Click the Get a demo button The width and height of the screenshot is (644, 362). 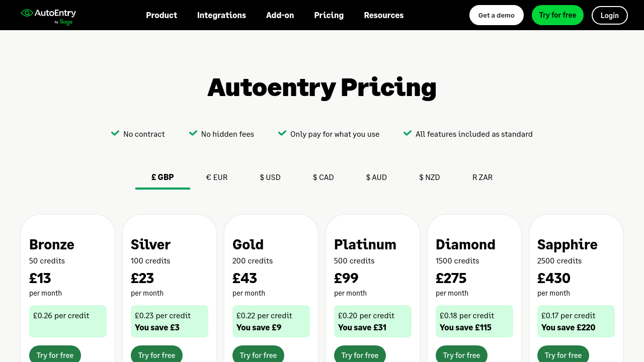pyautogui.click(x=496, y=15)
